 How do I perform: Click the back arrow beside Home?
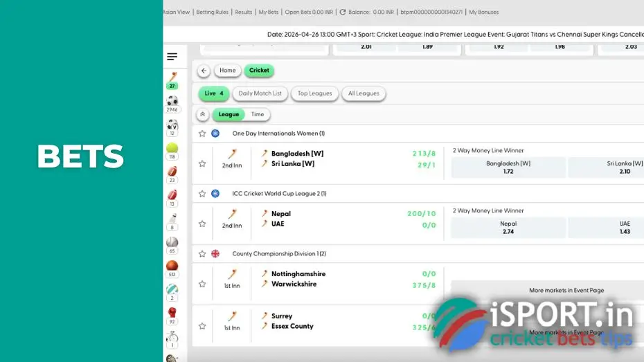pyautogui.click(x=204, y=71)
